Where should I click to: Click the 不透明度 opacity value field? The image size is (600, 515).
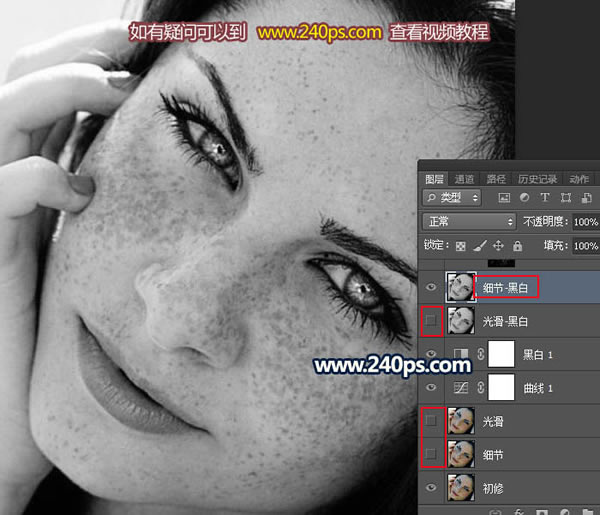tap(586, 222)
